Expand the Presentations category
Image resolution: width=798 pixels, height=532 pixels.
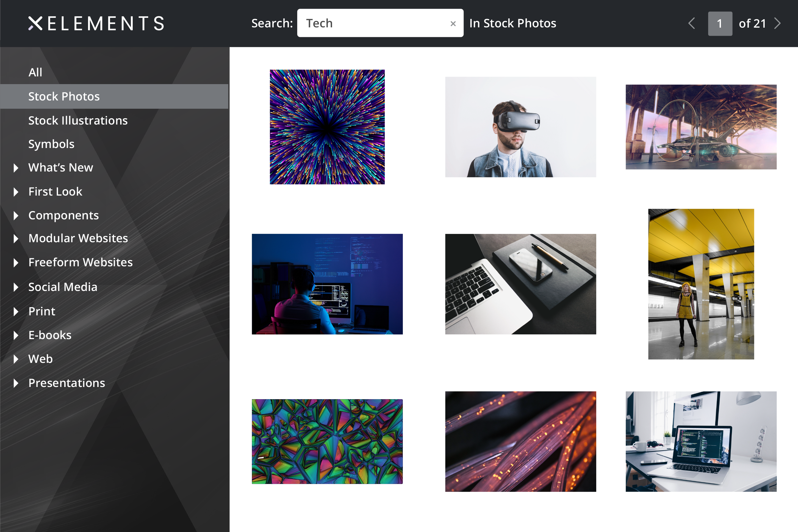click(67, 383)
